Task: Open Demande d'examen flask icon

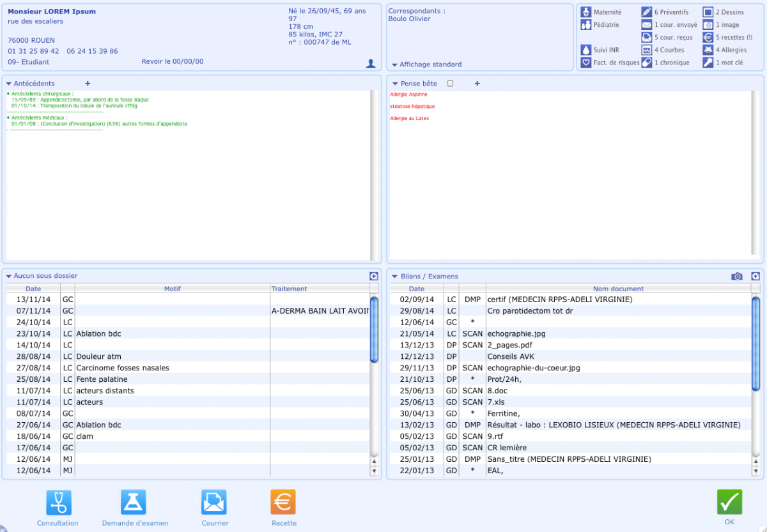Action: pyautogui.click(x=134, y=503)
